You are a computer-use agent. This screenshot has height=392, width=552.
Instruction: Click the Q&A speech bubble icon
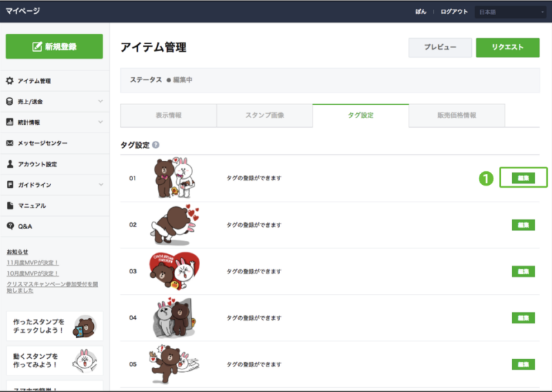(10, 226)
